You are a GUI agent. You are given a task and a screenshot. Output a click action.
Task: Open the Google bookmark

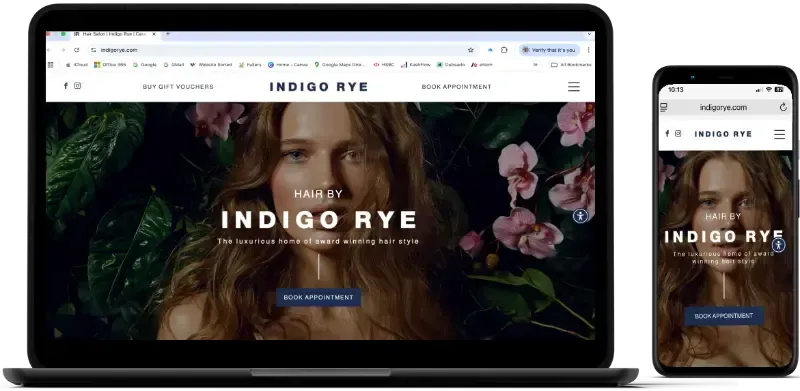click(x=145, y=65)
